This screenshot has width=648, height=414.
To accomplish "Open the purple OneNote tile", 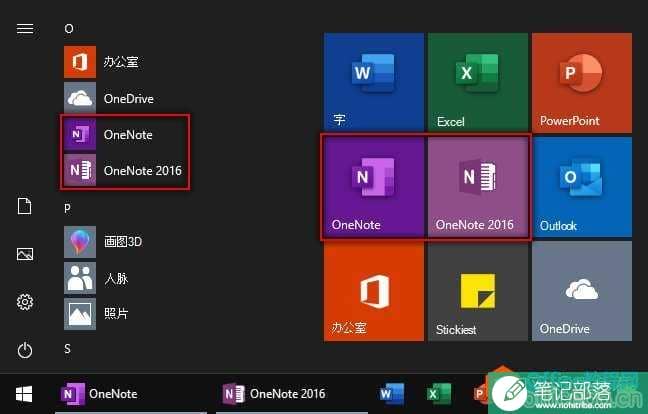I will [x=374, y=187].
